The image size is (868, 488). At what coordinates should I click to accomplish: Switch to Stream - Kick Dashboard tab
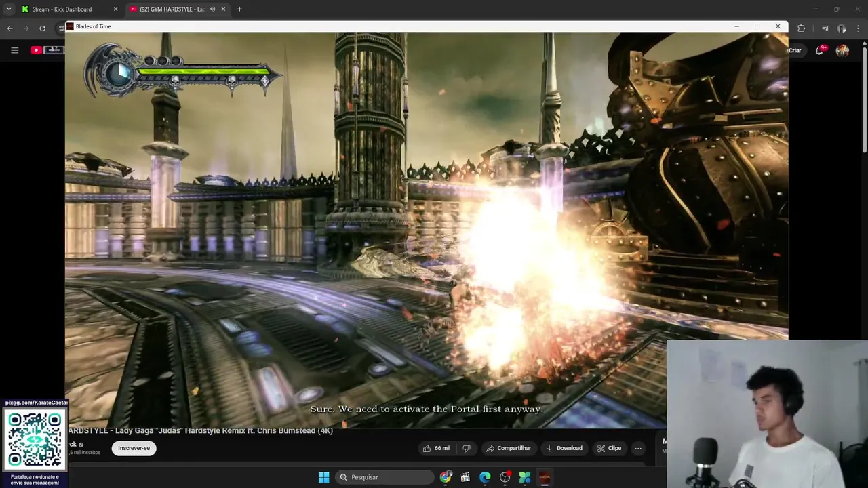(x=62, y=9)
